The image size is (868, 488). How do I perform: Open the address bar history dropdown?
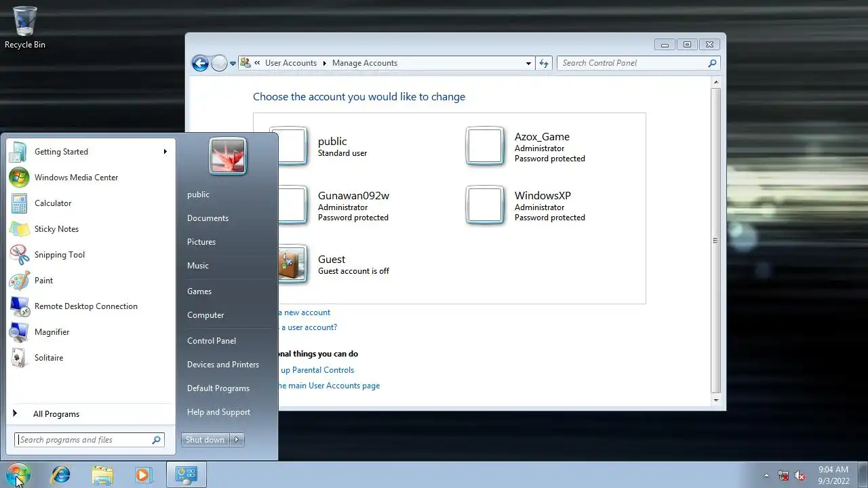coord(528,64)
